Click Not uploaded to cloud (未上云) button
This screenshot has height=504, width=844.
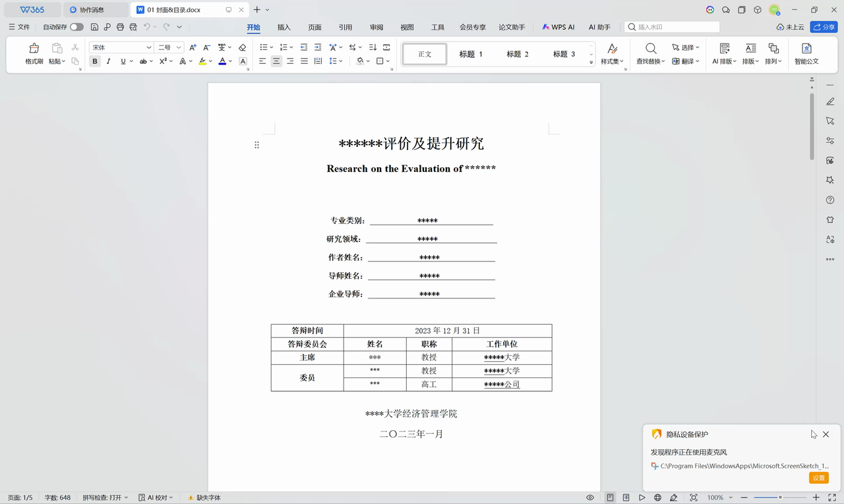(x=791, y=27)
